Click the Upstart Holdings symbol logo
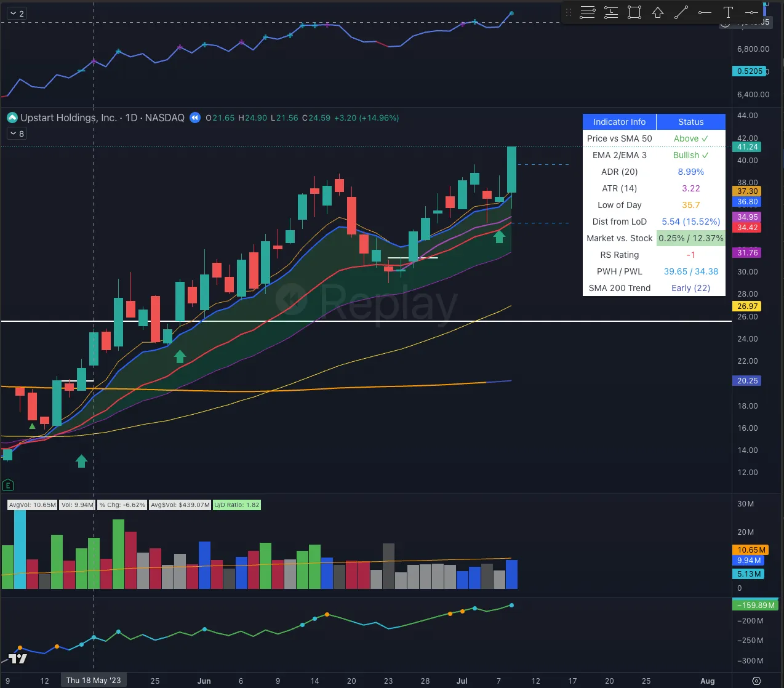 pyautogui.click(x=12, y=118)
